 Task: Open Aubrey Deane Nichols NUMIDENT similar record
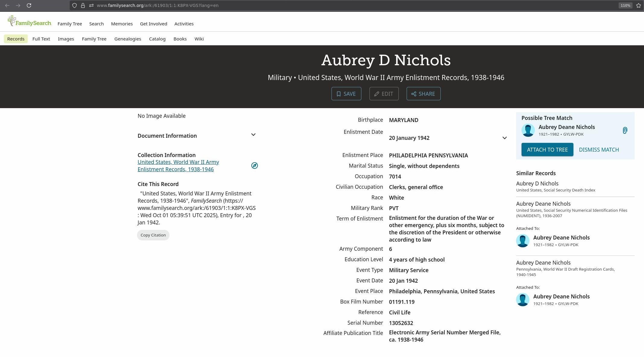[543, 204]
